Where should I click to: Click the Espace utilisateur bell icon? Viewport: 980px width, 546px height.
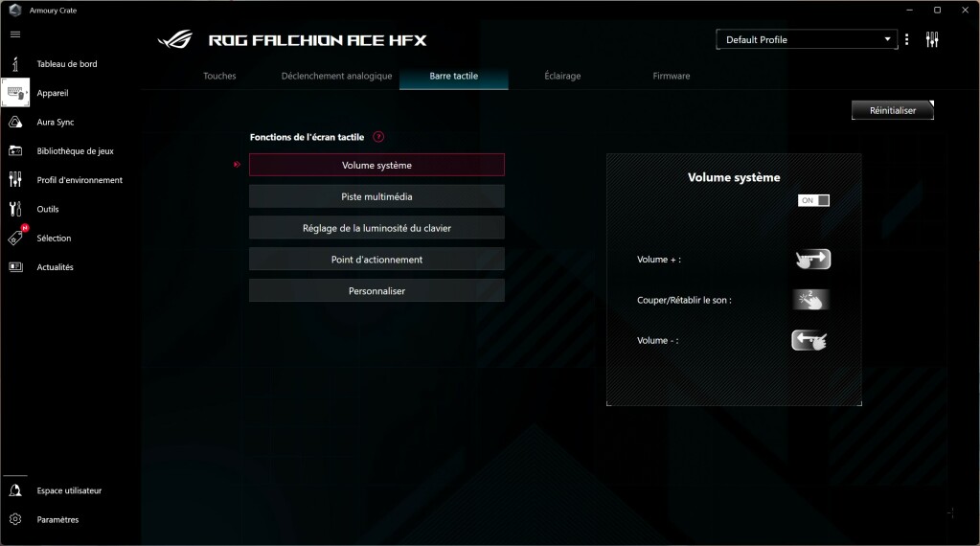15,490
